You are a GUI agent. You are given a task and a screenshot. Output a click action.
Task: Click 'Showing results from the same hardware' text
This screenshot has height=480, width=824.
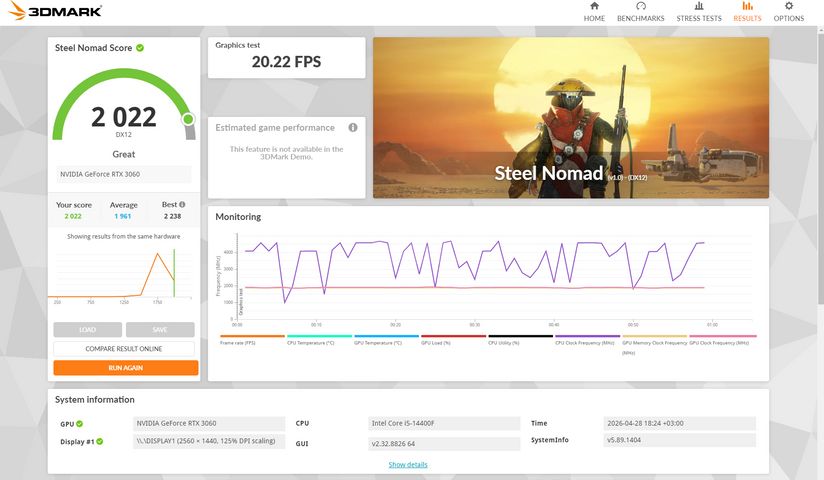click(123, 237)
